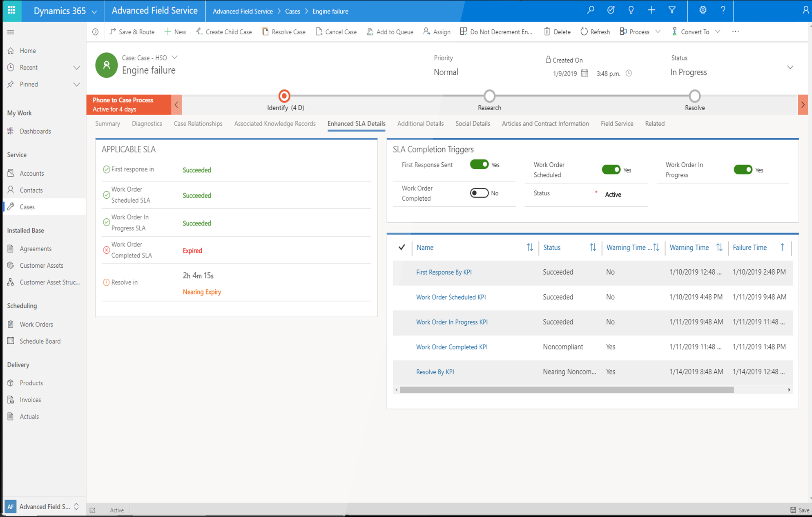Expand the Recent section in sidebar

(x=76, y=67)
